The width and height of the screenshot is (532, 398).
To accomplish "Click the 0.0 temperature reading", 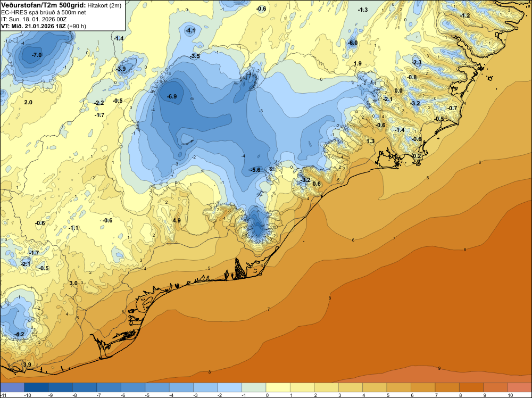I will coord(398,90).
